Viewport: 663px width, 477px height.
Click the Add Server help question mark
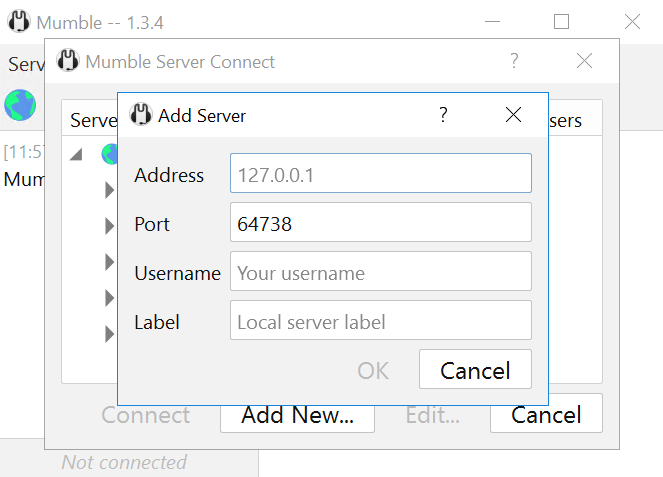443,115
